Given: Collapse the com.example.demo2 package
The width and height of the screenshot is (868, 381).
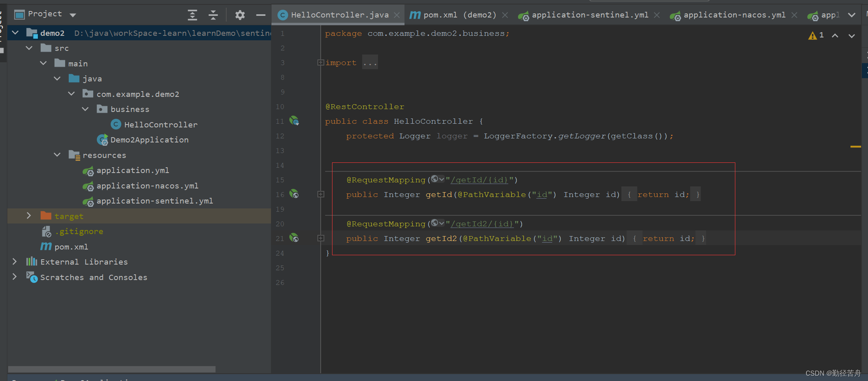Looking at the screenshot, I should pyautogui.click(x=72, y=94).
